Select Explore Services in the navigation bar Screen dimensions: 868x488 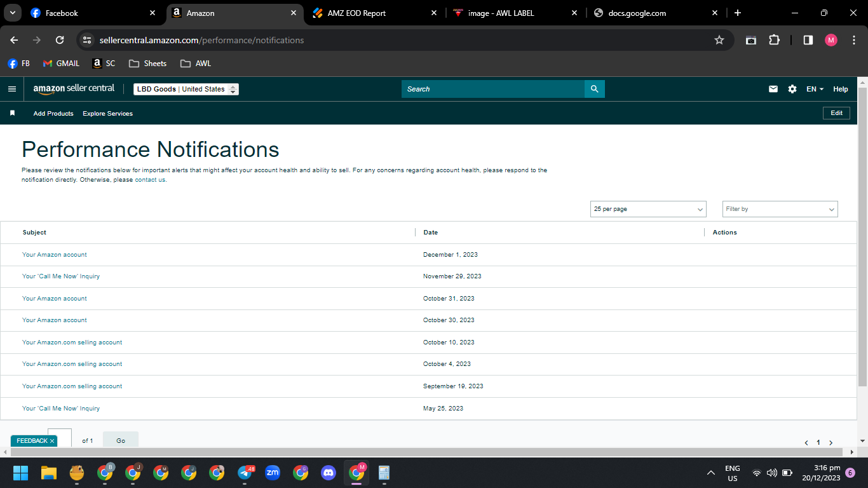(107, 114)
